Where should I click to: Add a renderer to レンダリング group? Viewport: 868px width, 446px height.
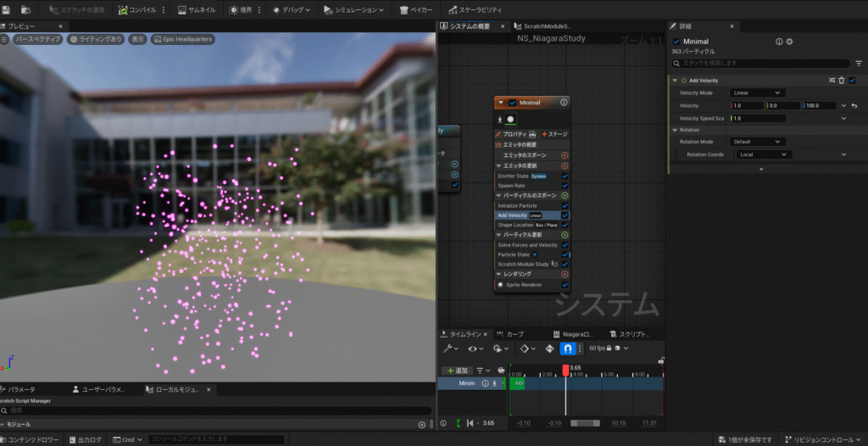click(565, 274)
